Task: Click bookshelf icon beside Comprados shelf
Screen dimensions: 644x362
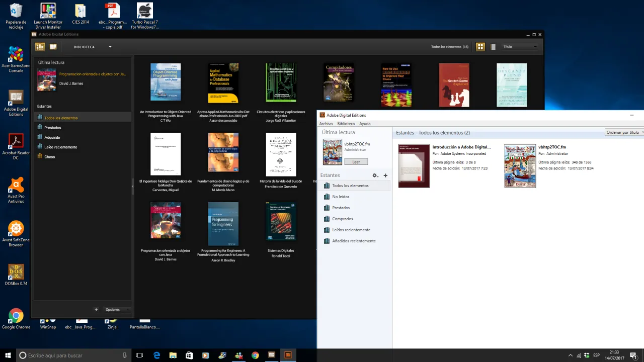Action: click(x=327, y=219)
